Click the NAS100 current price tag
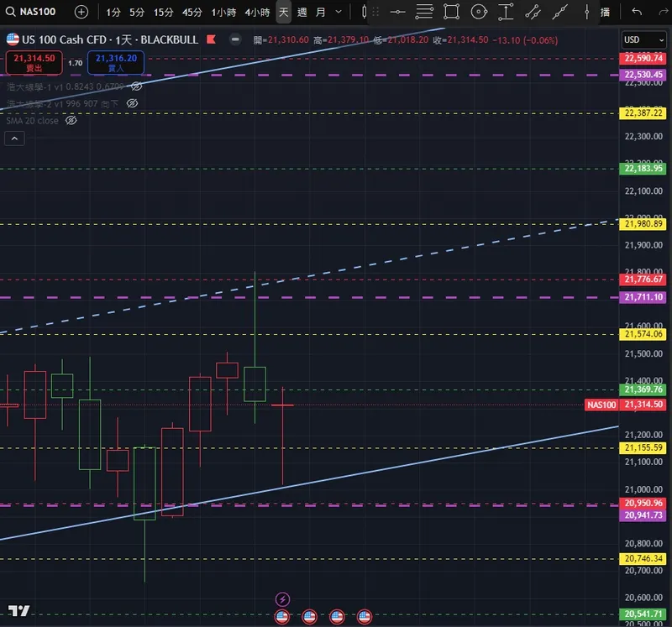672x627 pixels. point(601,405)
